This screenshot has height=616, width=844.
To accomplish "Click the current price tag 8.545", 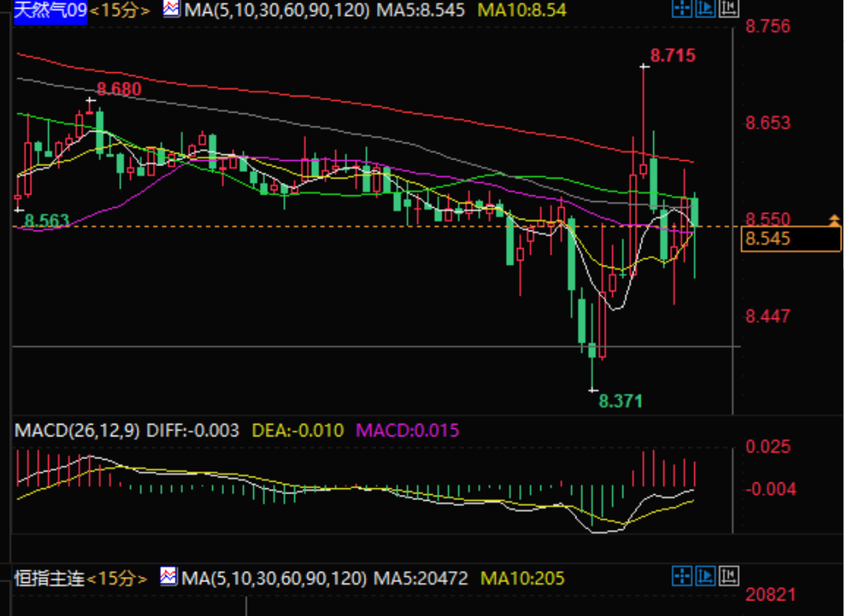I will click(x=791, y=238).
